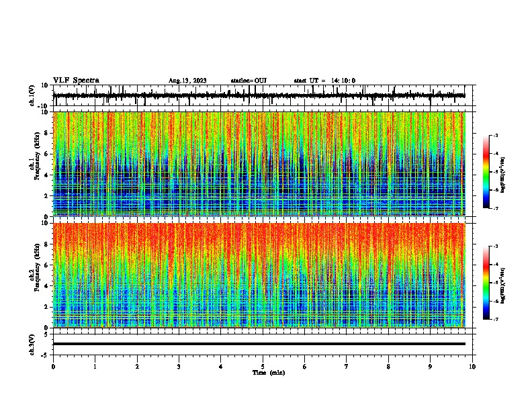
Task: Click the "-3" tick on ch.2 color bar
Action: 496,246
